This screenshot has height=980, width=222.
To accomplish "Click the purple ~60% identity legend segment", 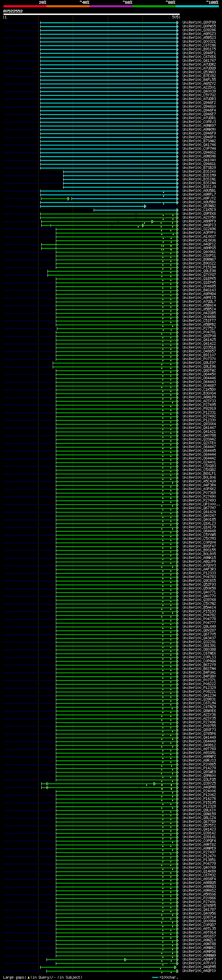I will 111,6.
